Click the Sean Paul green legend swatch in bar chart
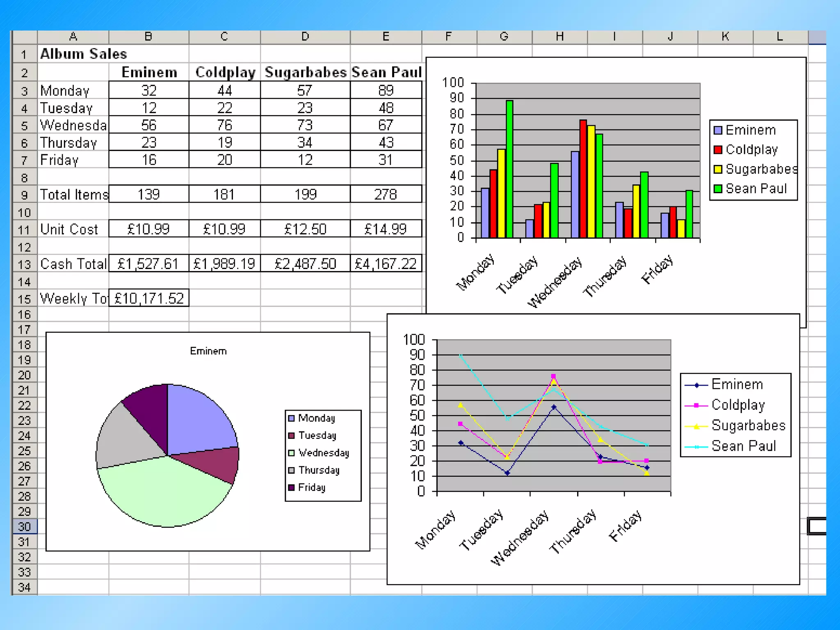The height and width of the screenshot is (630, 840). coord(718,189)
